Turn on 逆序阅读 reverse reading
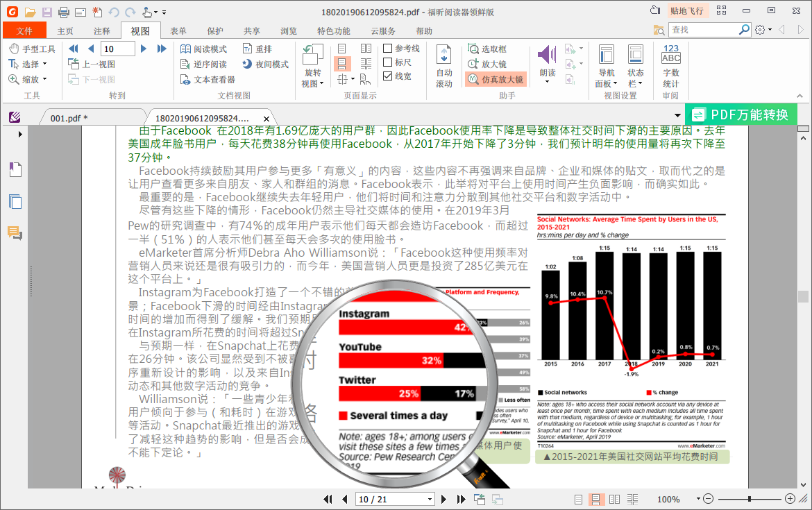This screenshot has height=510, width=812. tap(203, 65)
